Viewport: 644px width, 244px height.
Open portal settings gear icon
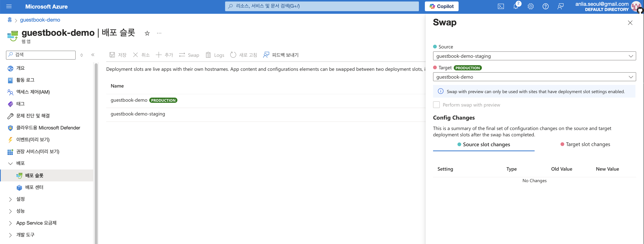pos(531,7)
